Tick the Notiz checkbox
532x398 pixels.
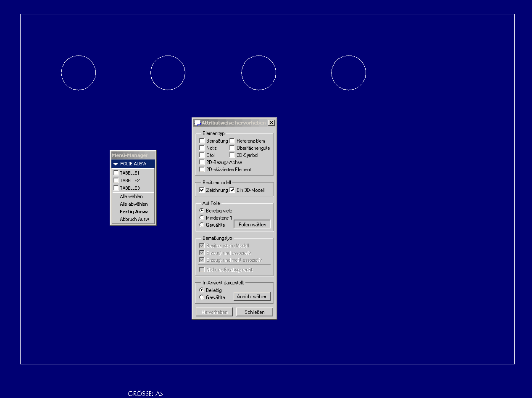202,148
